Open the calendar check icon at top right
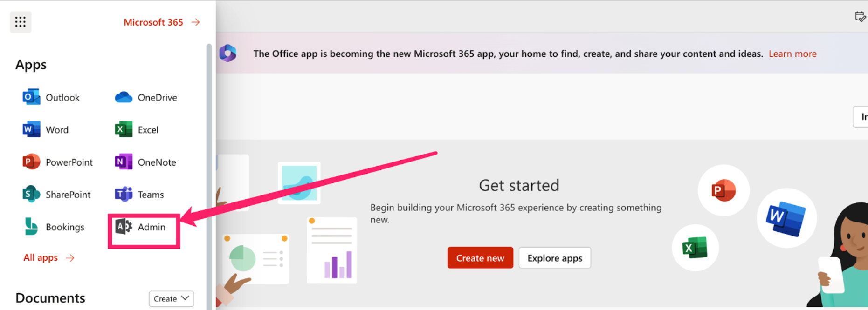The height and width of the screenshot is (310, 868). [860, 17]
